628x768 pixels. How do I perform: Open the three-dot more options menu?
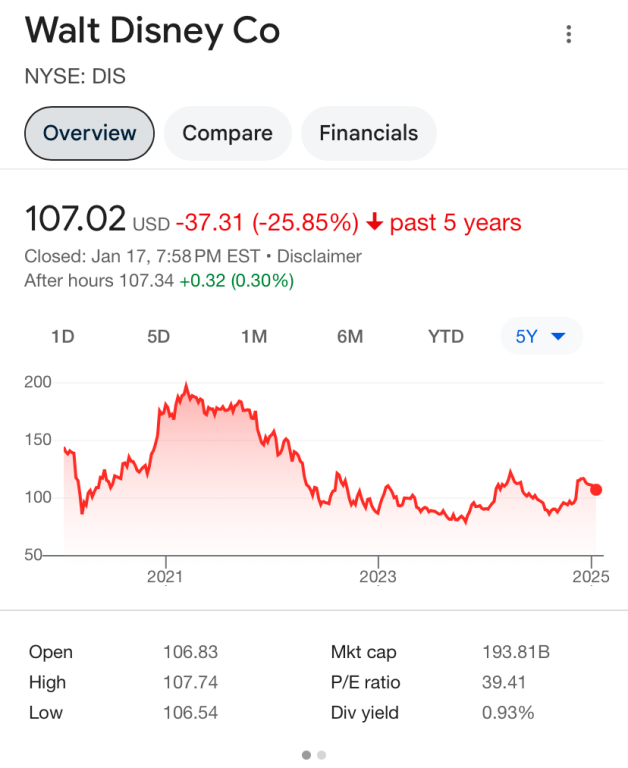(568, 34)
